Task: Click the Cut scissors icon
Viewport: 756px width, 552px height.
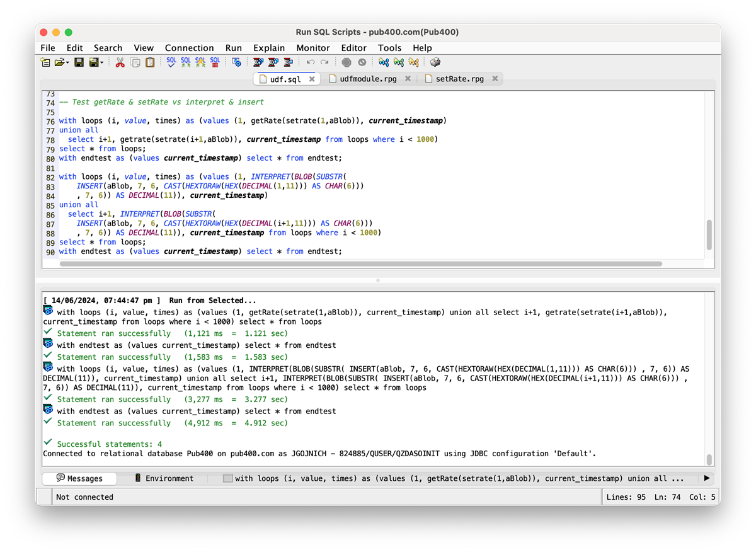Action: [x=120, y=62]
